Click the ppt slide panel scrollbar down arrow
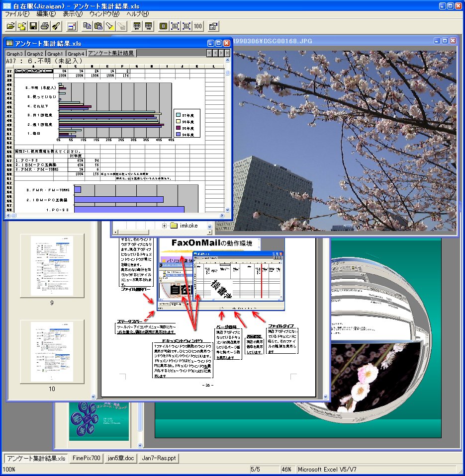The image size is (465, 476). [140, 445]
